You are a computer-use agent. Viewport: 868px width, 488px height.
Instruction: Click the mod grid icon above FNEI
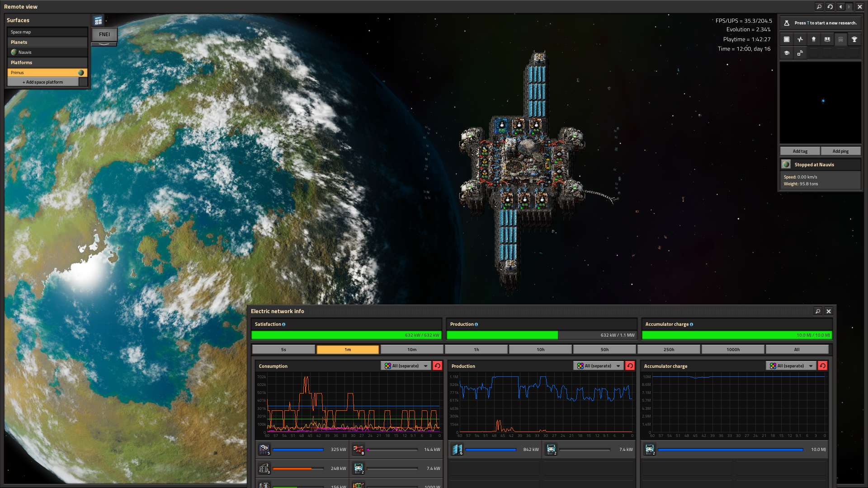98,21
